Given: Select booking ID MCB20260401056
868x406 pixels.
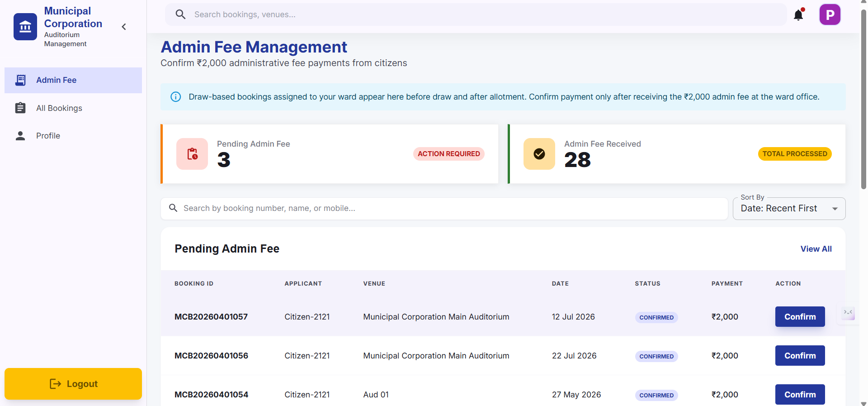Looking at the screenshot, I should pos(211,356).
